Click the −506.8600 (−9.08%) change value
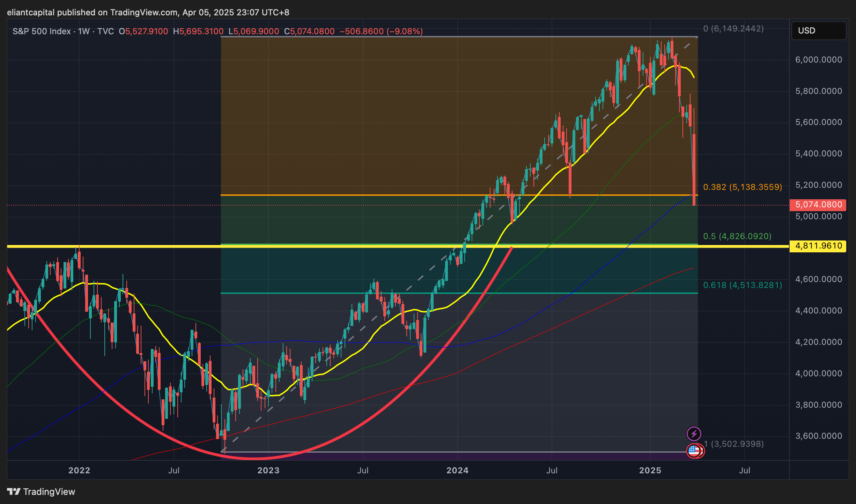The height and width of the screenshot is (504, 856). [381, 31]
